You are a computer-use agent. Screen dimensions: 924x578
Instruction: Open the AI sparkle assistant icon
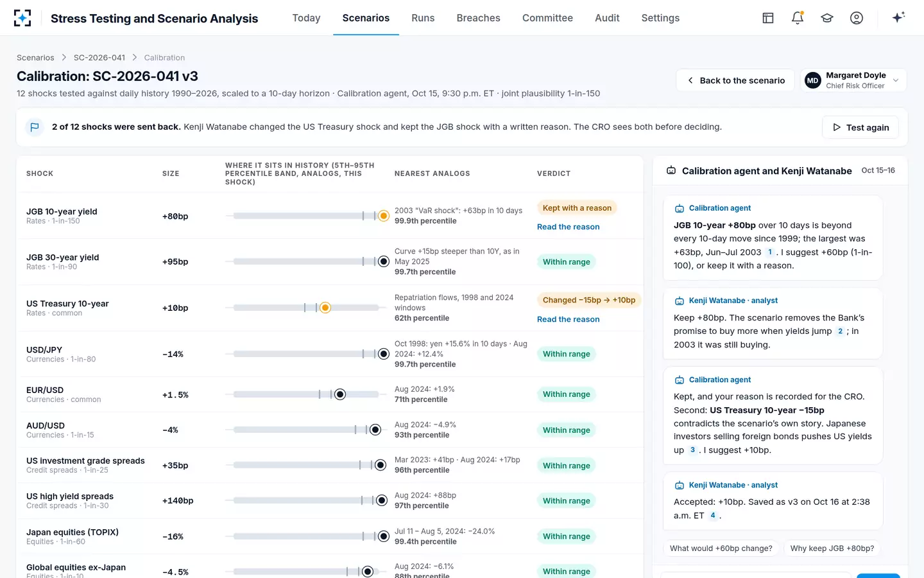(x=898, y=17)
